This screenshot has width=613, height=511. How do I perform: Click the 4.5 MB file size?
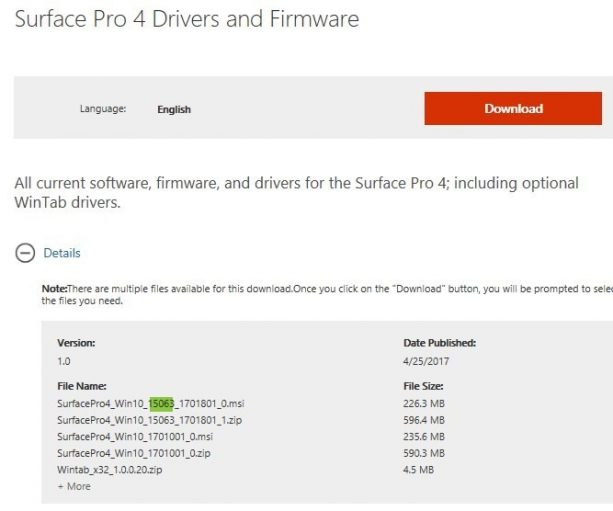pos(419,469)
